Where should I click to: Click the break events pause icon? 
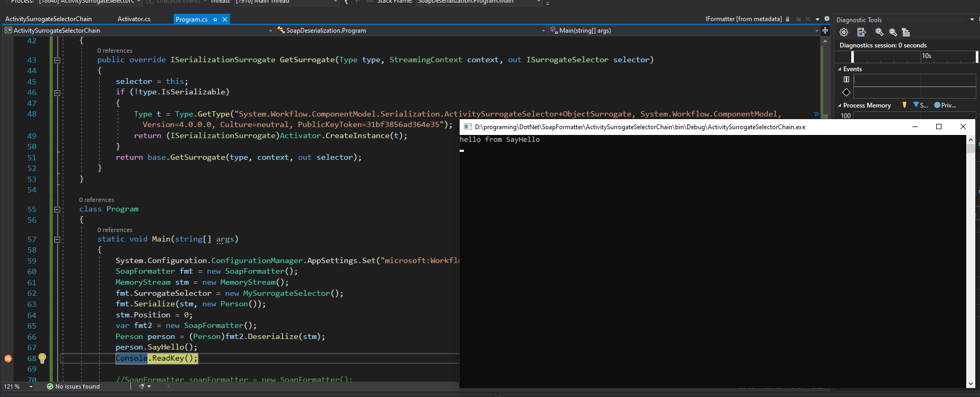pos(846,80)
